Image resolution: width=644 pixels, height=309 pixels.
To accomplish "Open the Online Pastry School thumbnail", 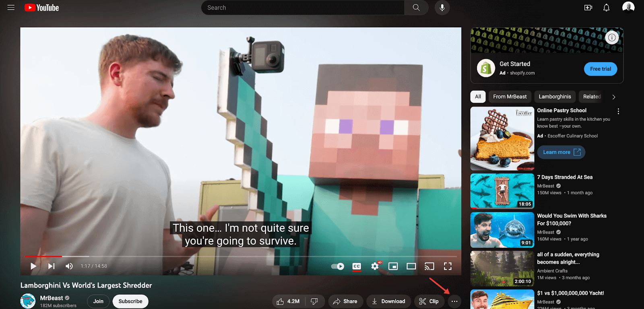I will click(502, 138).
